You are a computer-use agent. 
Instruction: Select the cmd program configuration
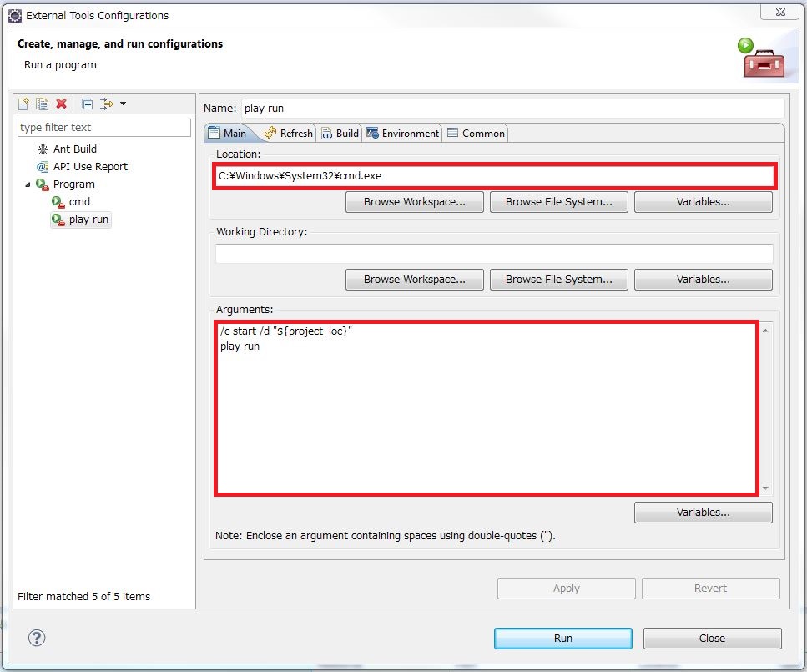coord(78,201)
